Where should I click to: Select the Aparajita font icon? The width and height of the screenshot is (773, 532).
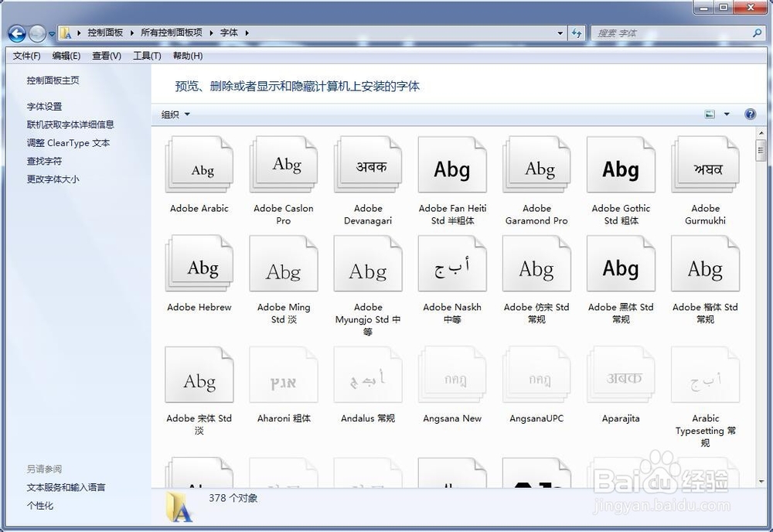click(621, 375)
